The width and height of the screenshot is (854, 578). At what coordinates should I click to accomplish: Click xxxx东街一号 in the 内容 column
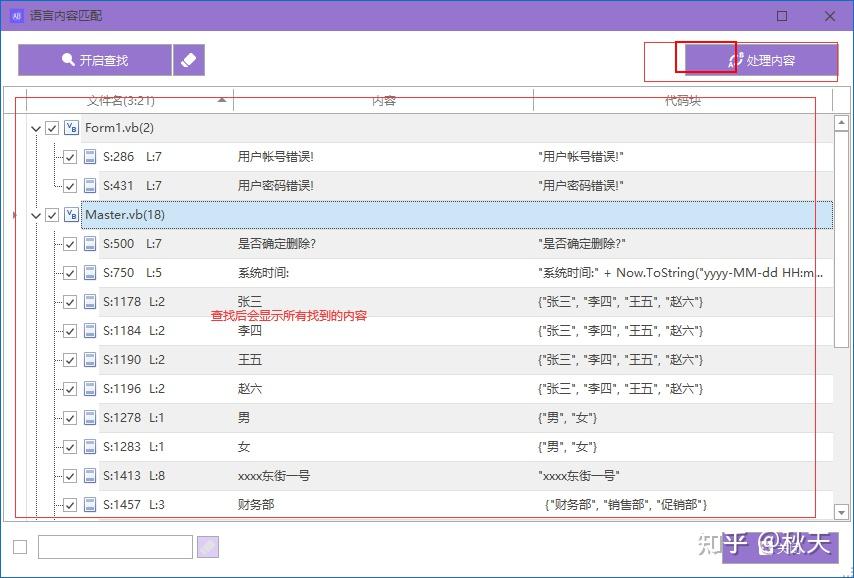point(274,476)
